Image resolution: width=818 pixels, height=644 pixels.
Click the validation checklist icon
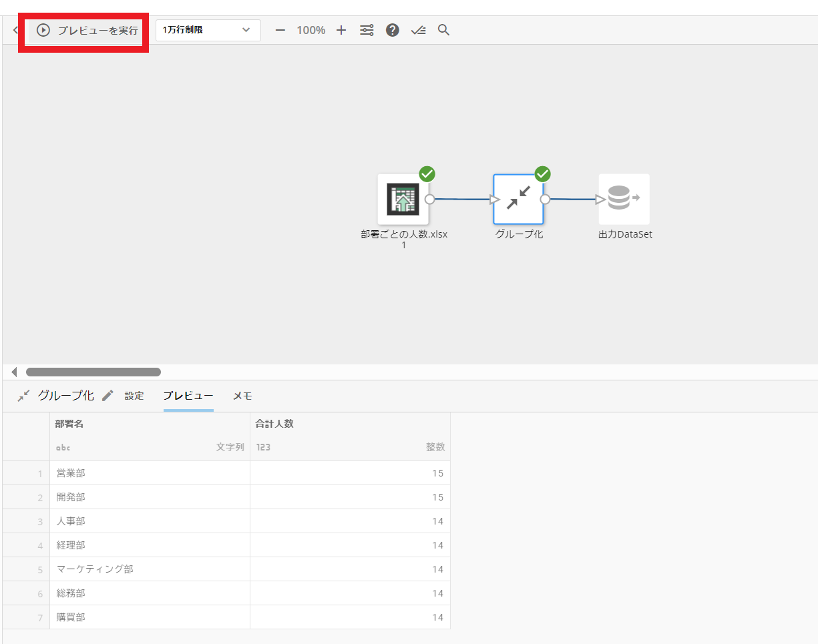click(419, 31)
